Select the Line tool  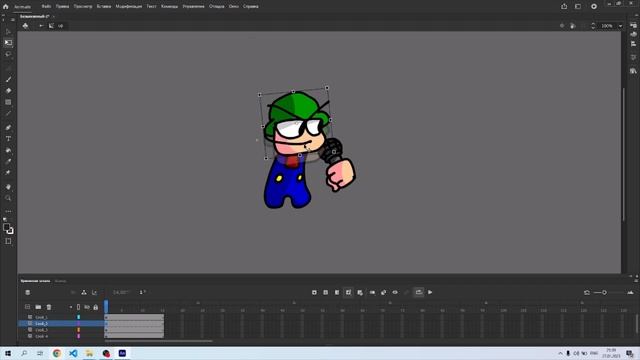(x=8, y=113)
